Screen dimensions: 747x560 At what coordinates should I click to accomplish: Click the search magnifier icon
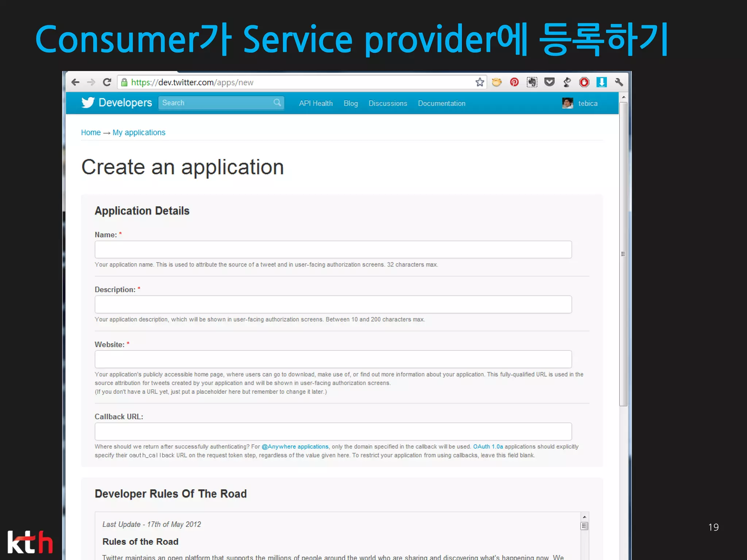click(278, 103)
